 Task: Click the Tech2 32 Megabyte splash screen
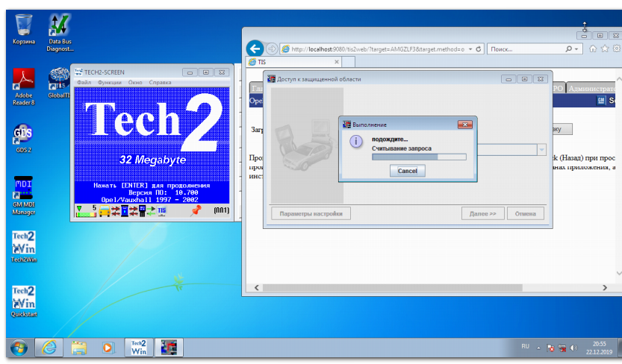click(x=152, y=145)
